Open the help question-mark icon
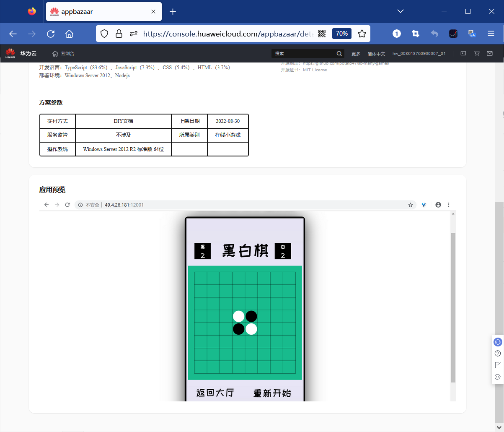Viewport: 504px width, 432px height. 497,353
